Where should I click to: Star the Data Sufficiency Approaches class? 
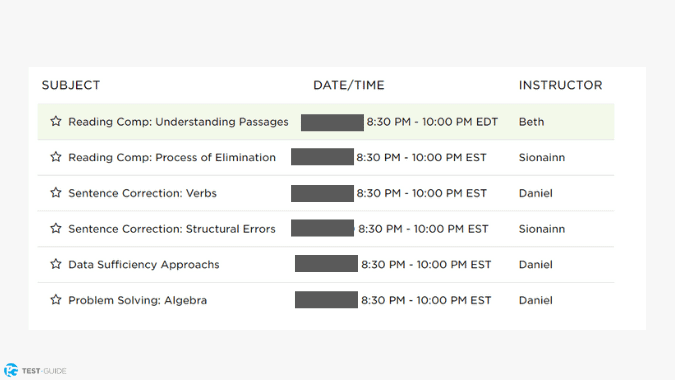click(x=56, y=264)
